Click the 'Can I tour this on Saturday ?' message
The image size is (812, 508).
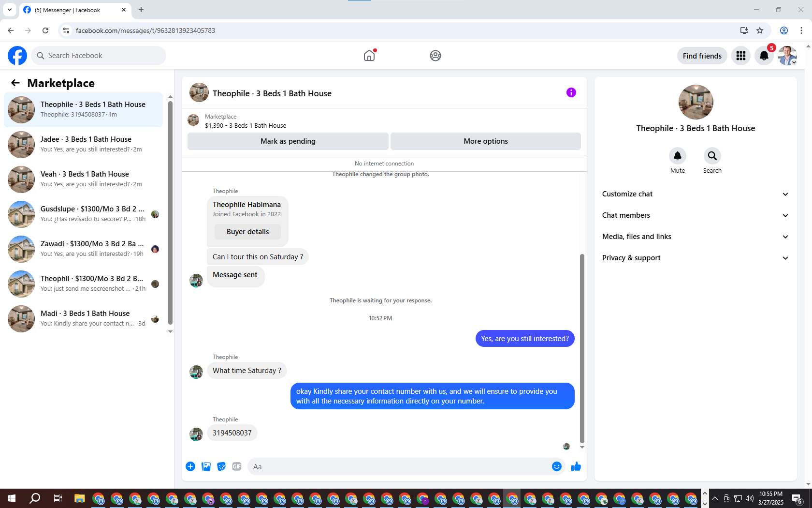(258, 257)
